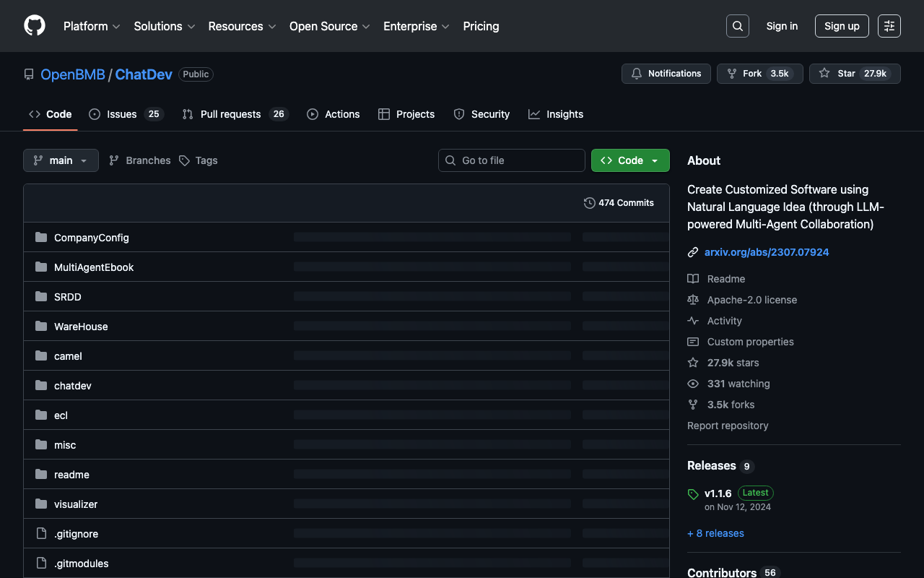The image size is (924, 578).
Task: Open the WareHouse folder
Action: coord(81,327)
